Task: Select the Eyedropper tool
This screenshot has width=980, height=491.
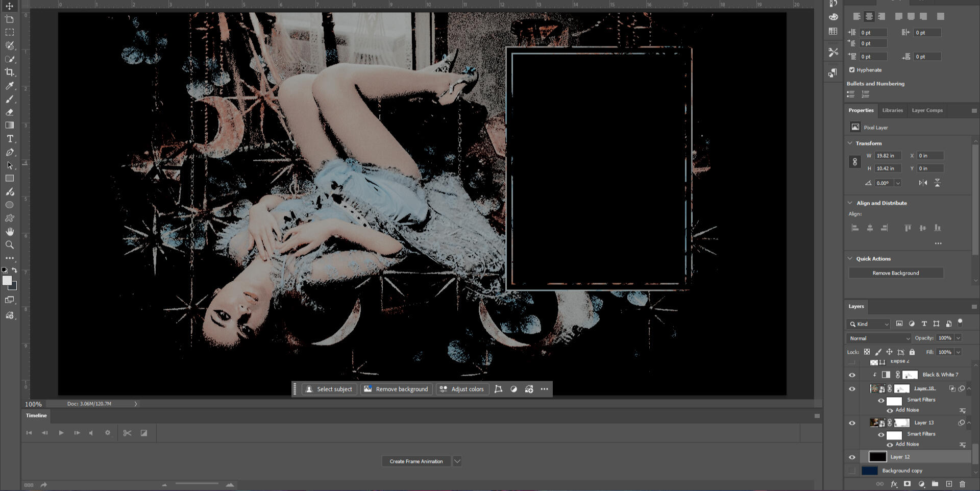Action: coord(9,86)
